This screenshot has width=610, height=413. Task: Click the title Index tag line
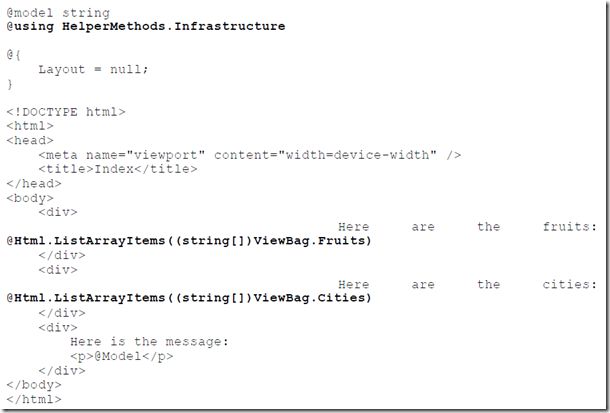[x=118, y=169]
